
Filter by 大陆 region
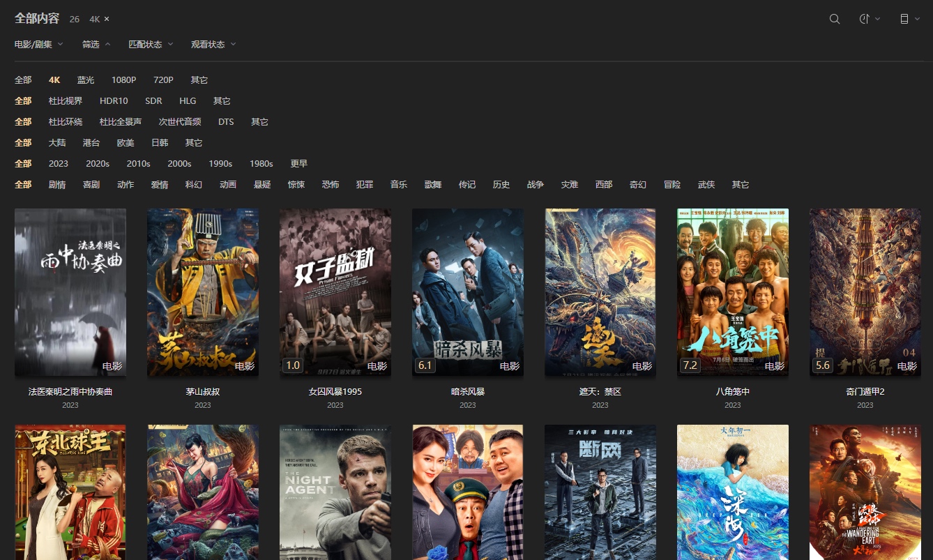tap(57, 143)
